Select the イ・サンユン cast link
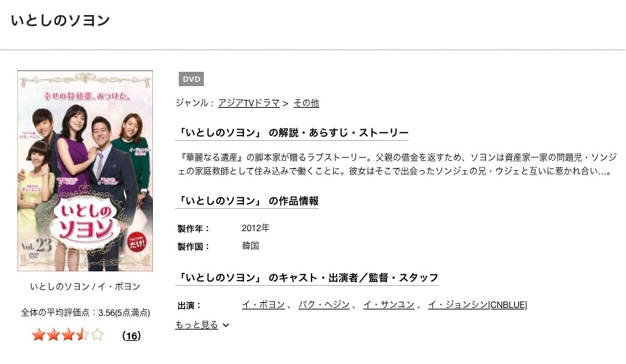Image resolution: width=626 pixels, height=364 pixels. (388, 305)
